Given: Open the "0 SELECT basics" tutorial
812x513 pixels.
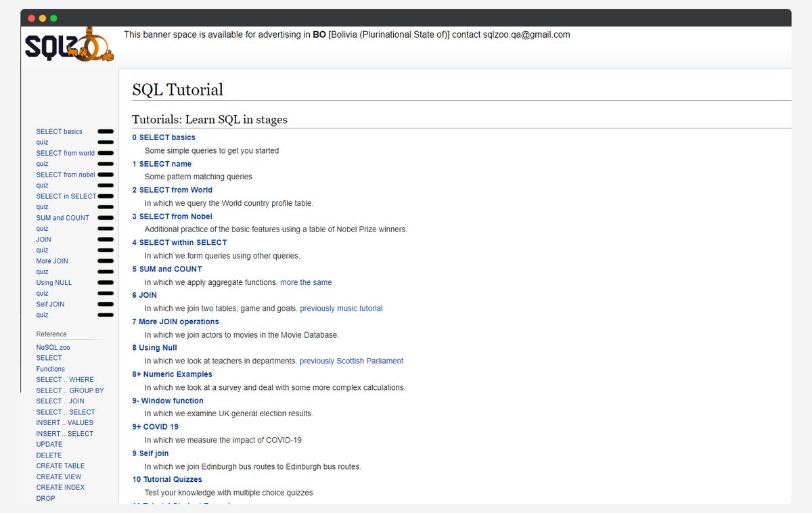Looking at the screenshot, I should pos(163,137).
